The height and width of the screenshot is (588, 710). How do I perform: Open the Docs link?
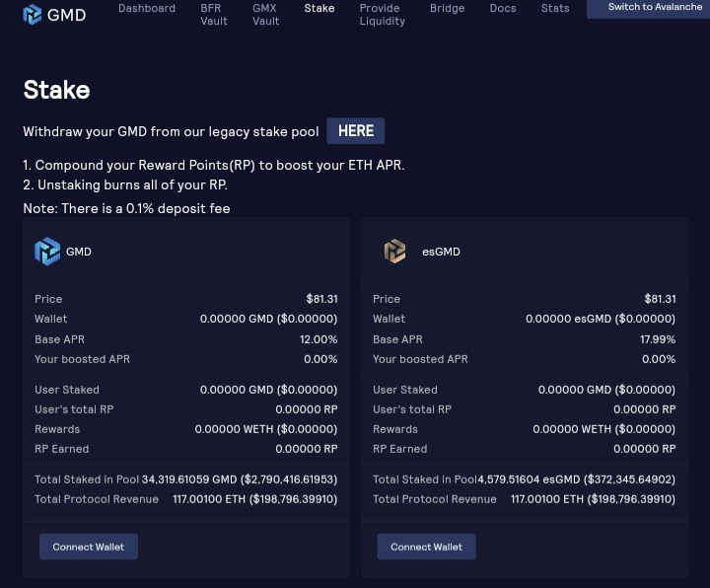pos(503,8)
